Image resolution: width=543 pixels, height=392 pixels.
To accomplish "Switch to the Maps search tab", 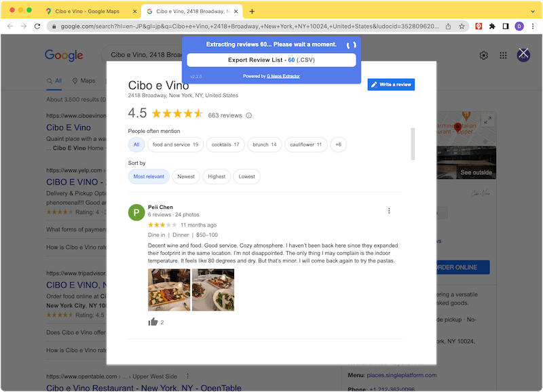I will pyautogui.click(x=83, y=81).
